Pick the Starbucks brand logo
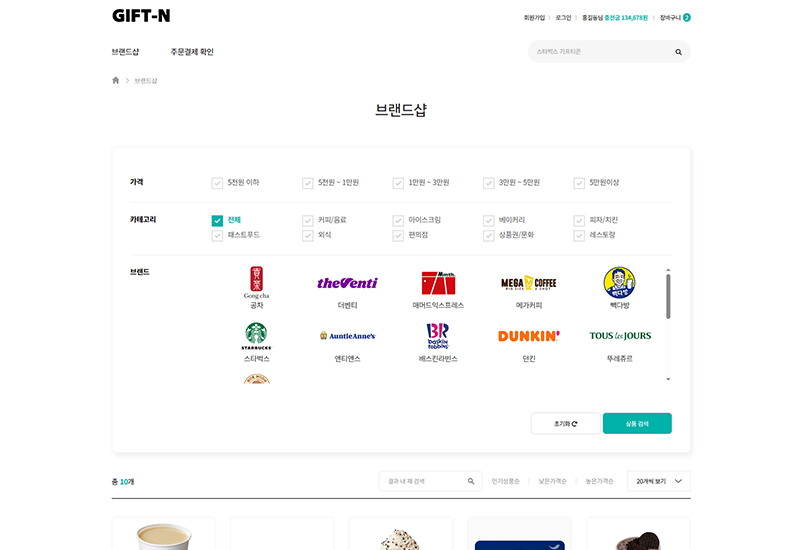 pos(256,335)
